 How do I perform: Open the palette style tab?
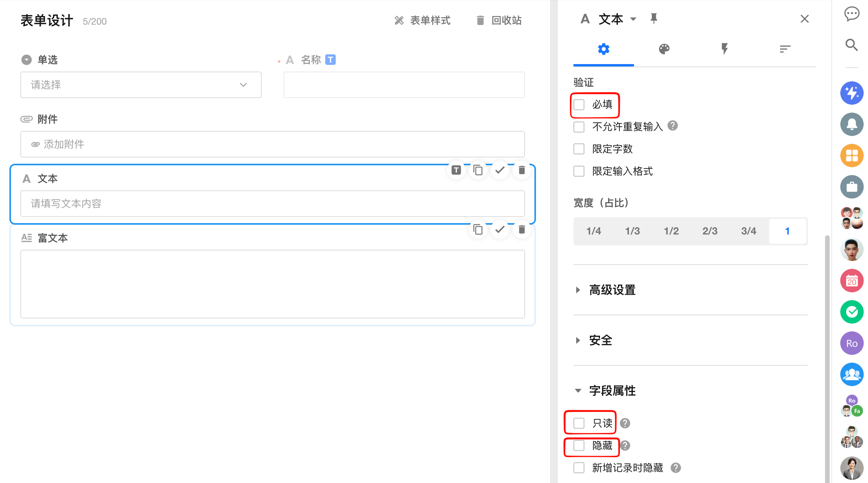664,49
